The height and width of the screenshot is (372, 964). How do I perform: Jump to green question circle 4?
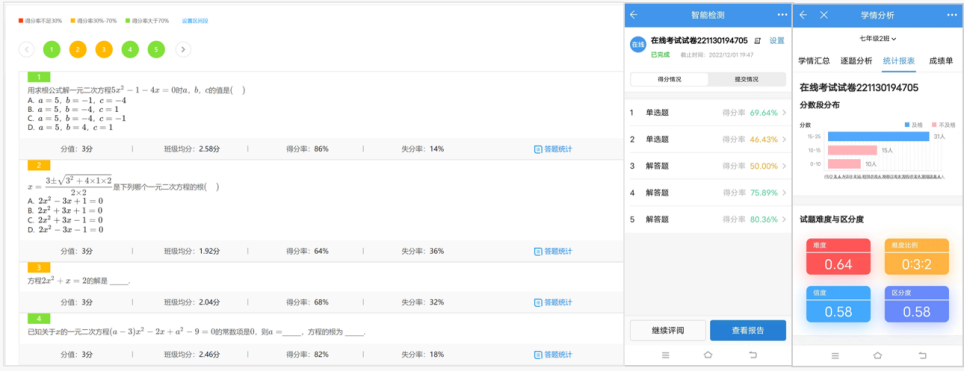(x=130, y=49)
